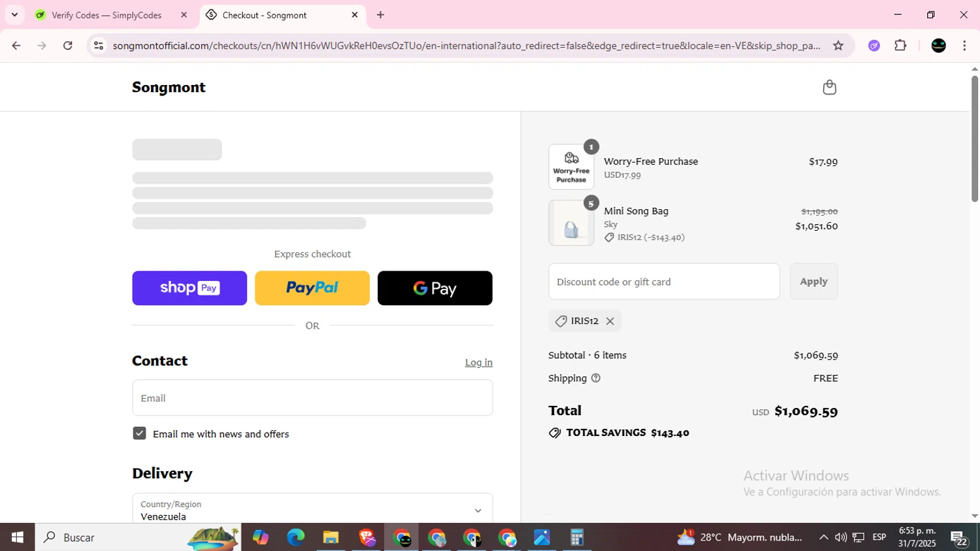The height and width of the screenshot is (551, 980).
Task: Reload the checkout page
Action: (x=68, y=45)
